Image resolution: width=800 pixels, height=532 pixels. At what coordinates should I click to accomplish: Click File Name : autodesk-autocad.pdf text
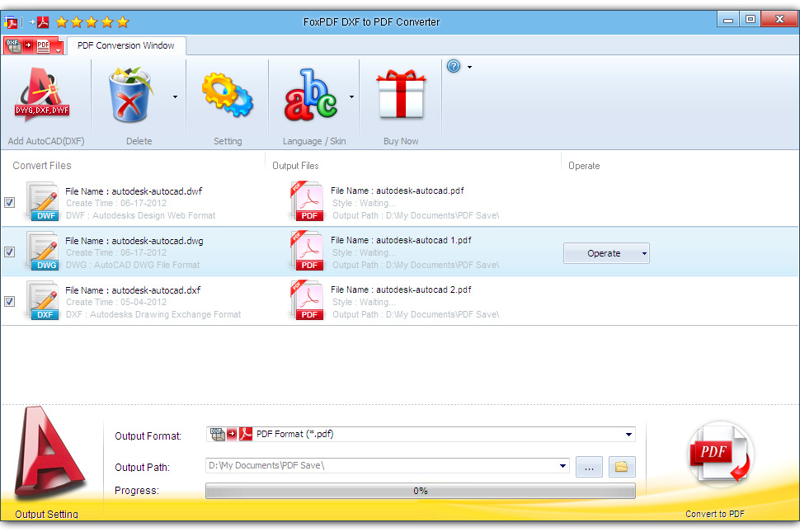coord(398,191)
